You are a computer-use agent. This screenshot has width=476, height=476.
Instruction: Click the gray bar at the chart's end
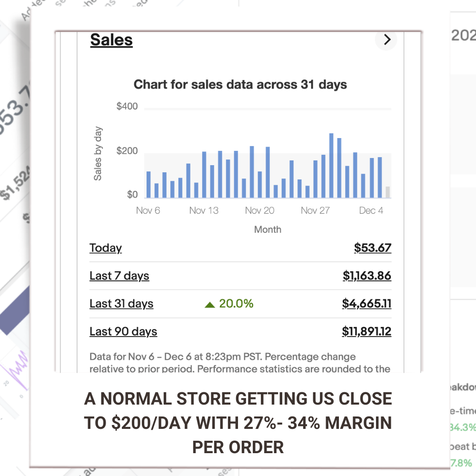point(388,192)
